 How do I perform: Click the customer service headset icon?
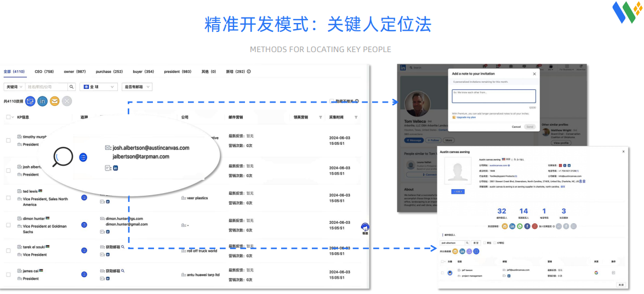[x=365, y=227]
